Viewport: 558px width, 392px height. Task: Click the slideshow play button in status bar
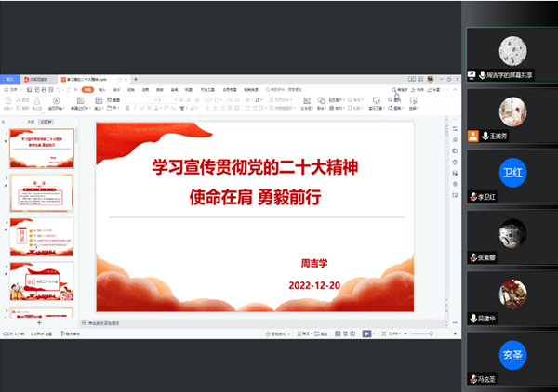point(366,333)
